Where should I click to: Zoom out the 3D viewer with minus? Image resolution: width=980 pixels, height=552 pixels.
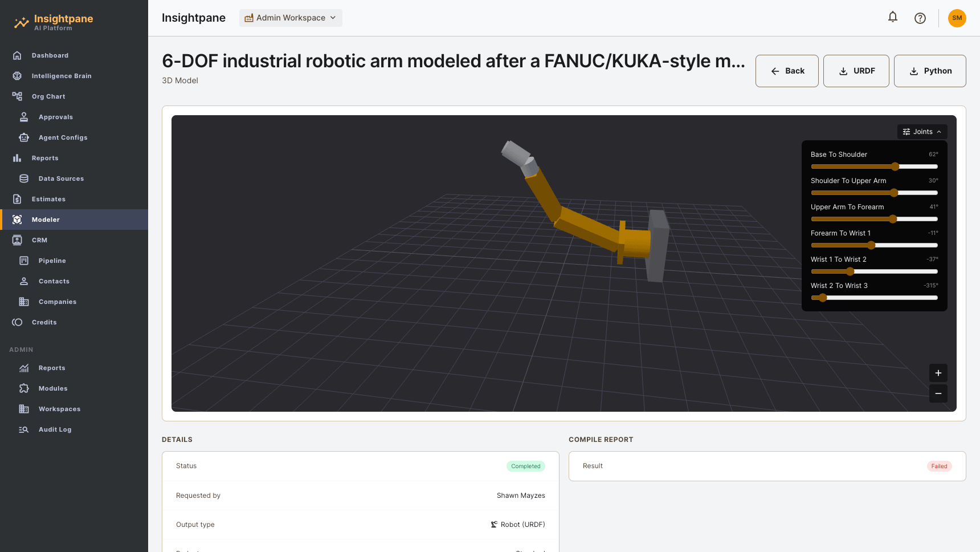click(x=938, y=393)
